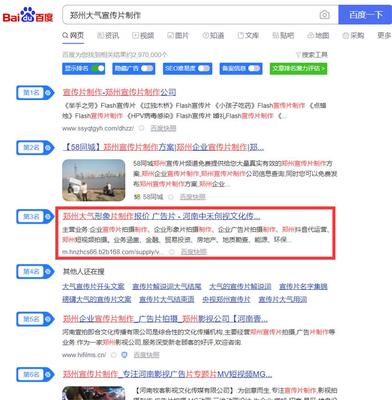Click the circle icon on 第3名 badge
This screenshot has width=392, height=400.
coord(48,217)
